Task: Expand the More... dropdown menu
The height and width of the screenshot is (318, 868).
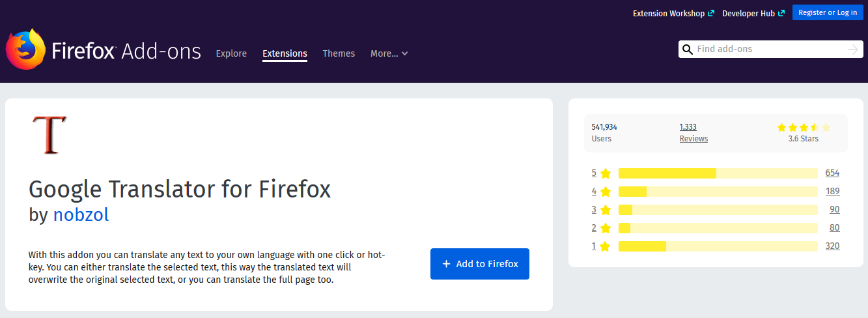Action: [389, 53]
